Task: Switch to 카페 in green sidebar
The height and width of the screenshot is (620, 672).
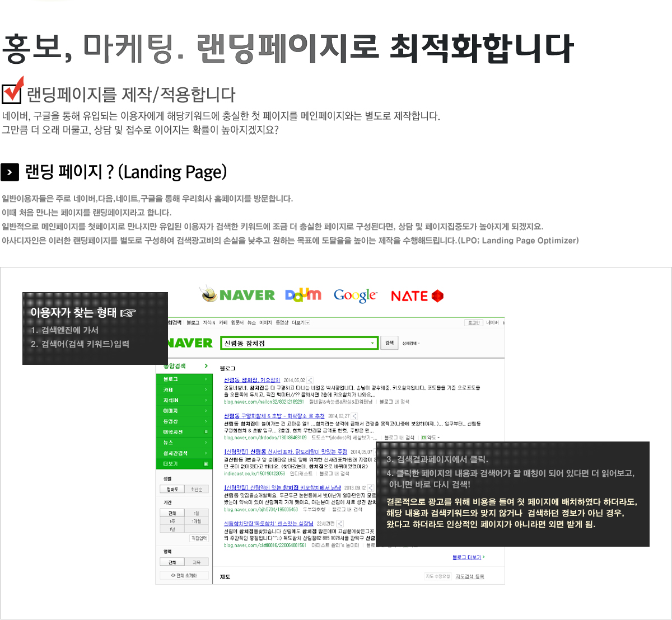Action: 184,390
